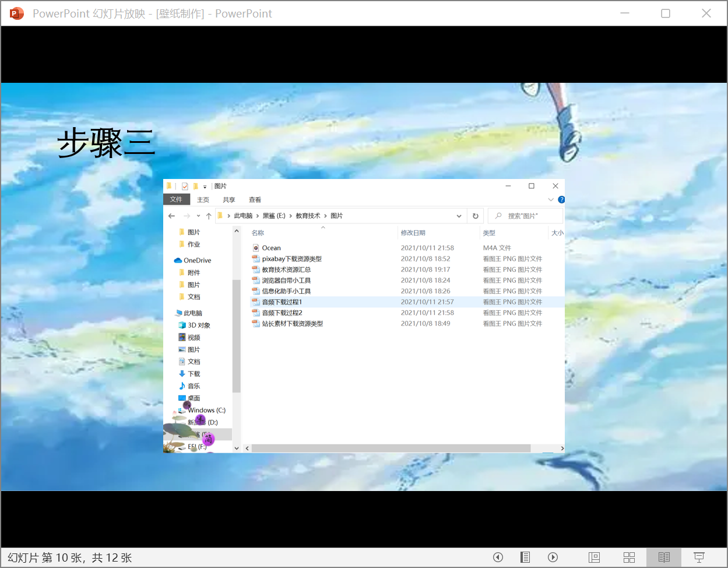Click the checkmark properties icon in Explorer's quick access toolbar
This screenshot has width=728, height=568.
tap(185, 186)
